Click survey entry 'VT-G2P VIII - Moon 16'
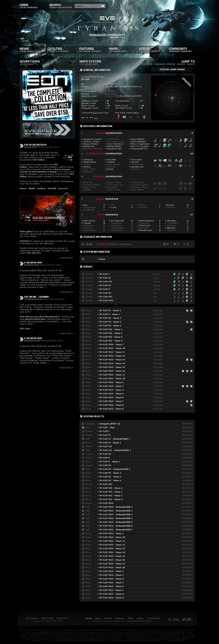The height and width of the screenshot is (644, 219). pos(112,371)
